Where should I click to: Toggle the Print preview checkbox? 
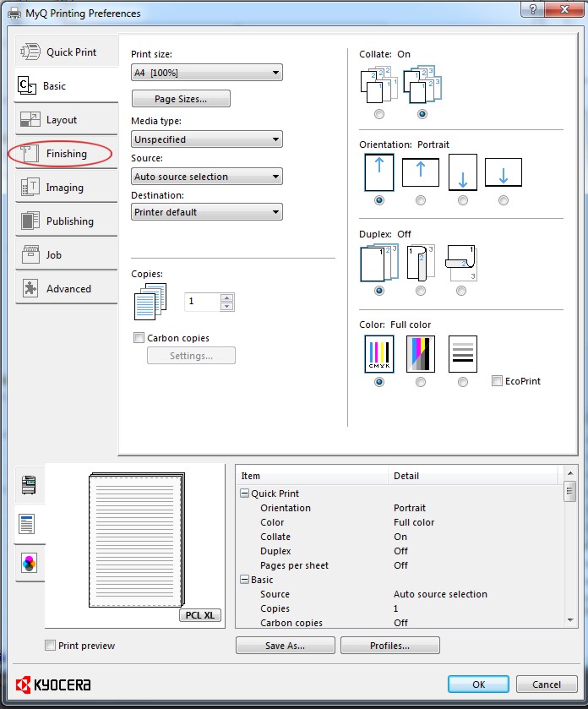pyautogui.click(x=51, y=646)
